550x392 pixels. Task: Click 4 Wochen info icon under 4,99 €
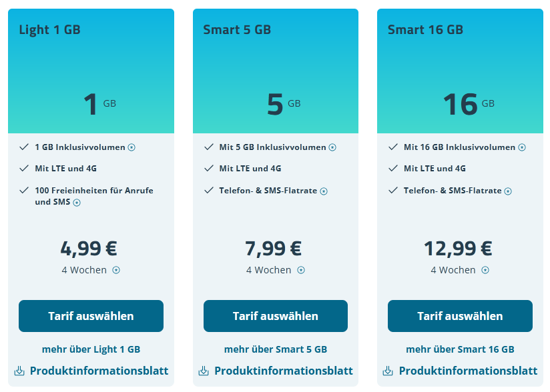click(116, 270)
